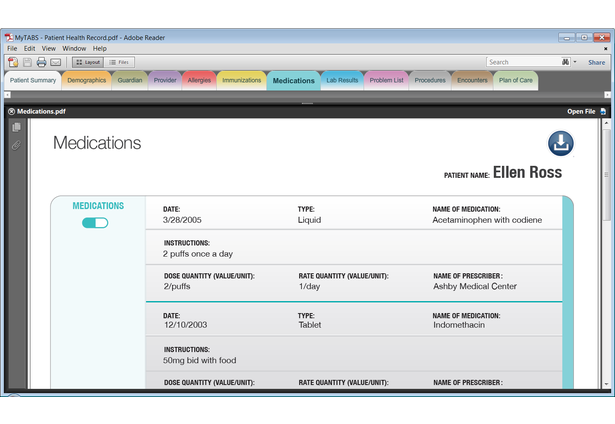Click the Create PDF toolbar icon
The height and width of the screenshot is (424, 615).
coord(13,62)
